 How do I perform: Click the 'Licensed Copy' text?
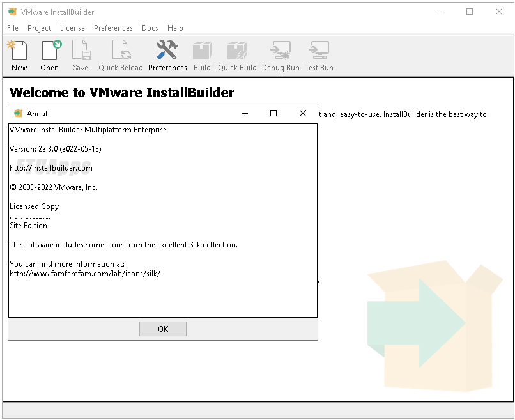34,206
